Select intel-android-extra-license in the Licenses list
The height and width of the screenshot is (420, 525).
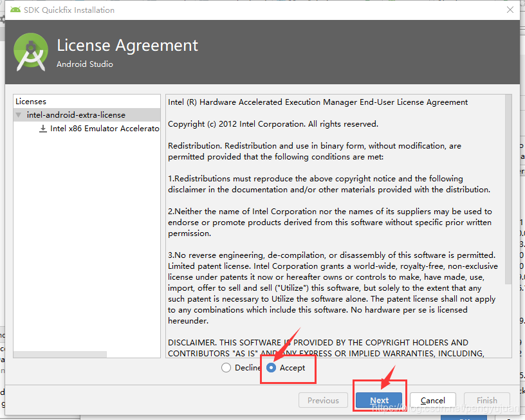pyautogui.click(x=87, y=114)
